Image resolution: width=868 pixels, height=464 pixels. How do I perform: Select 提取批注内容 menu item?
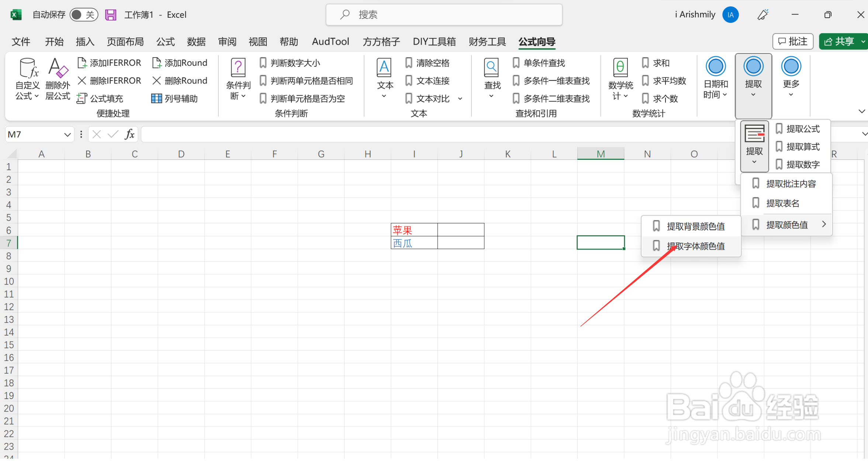tap(786, 183)
